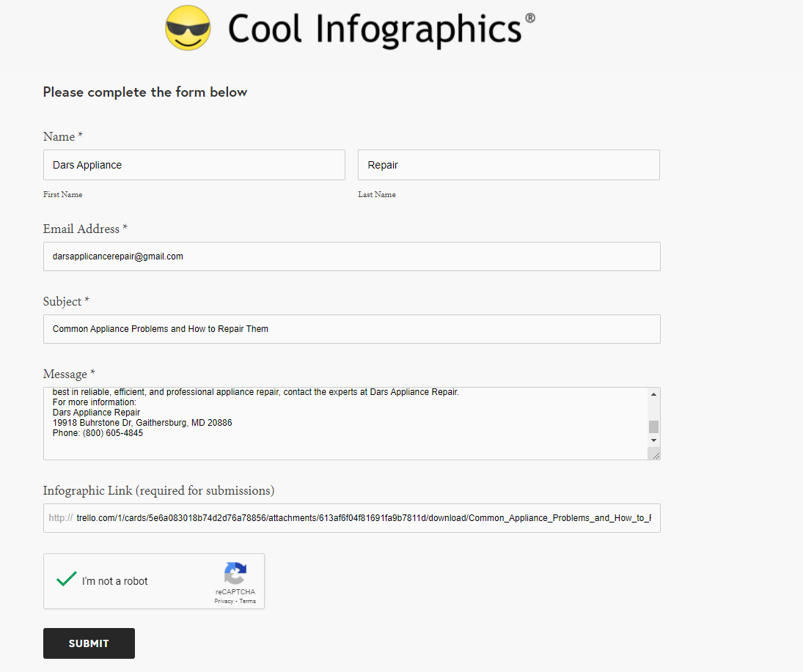Viewport: 803px width, 672px height.
Task: Click the Message box scroll-down arrow
Action: click(653, 440)
